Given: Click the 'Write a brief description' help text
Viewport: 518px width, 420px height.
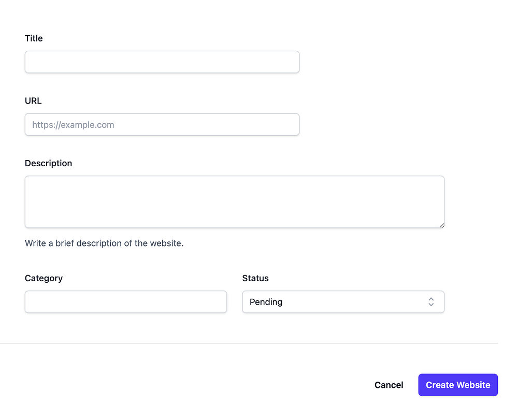Looking at the screenshot, I should coord(104,243).
